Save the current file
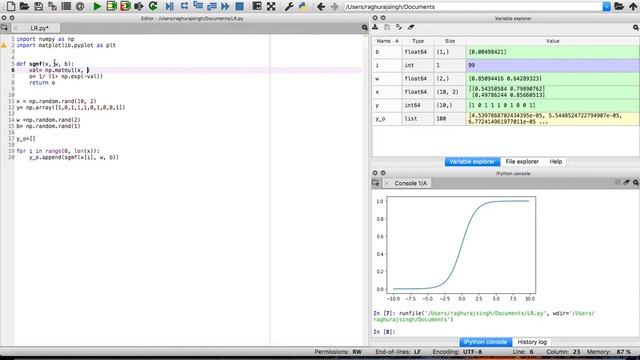This screenshot has height=360, width=640. [38, 6]
